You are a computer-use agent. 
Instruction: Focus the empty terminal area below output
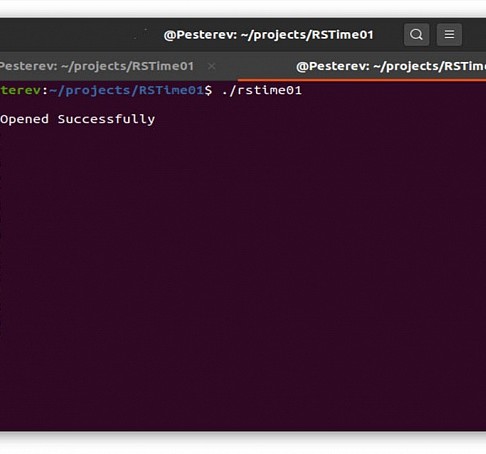[x=243, y=277]
